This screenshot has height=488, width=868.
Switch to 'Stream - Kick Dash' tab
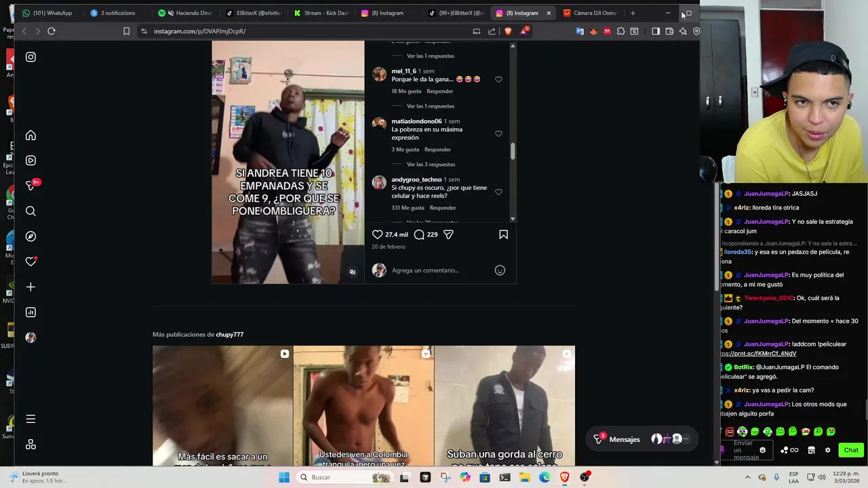click(321, 13)
